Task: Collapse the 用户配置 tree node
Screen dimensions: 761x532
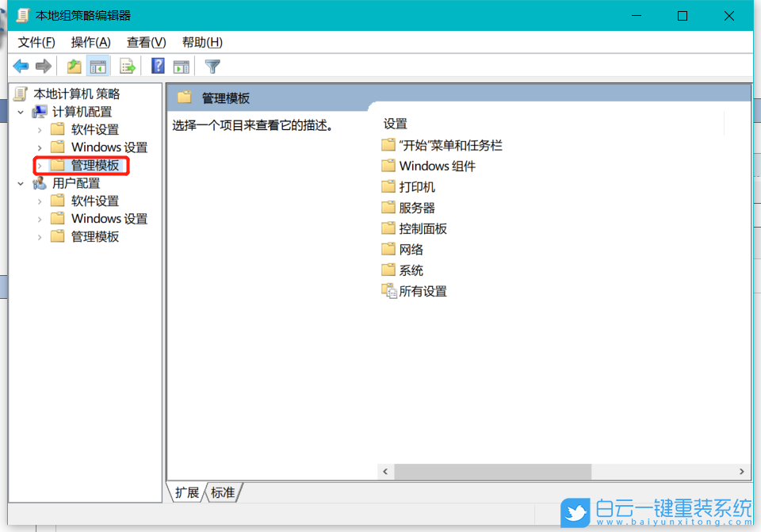Action: click(x=21, y=182)
